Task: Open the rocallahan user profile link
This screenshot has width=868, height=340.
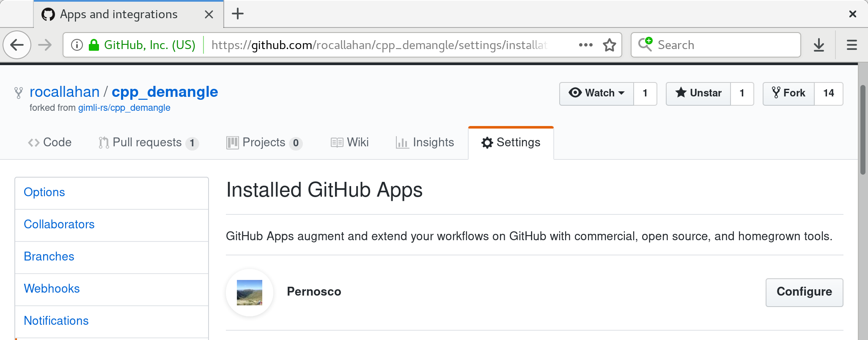Action: pyautogui.click(x=64, y=92)
